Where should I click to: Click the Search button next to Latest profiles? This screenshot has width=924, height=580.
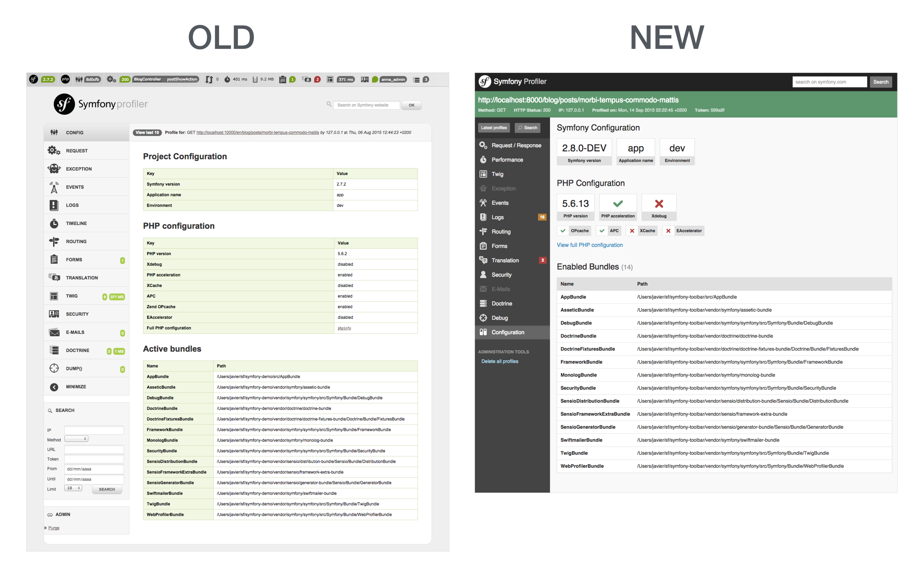coord(528,128)
